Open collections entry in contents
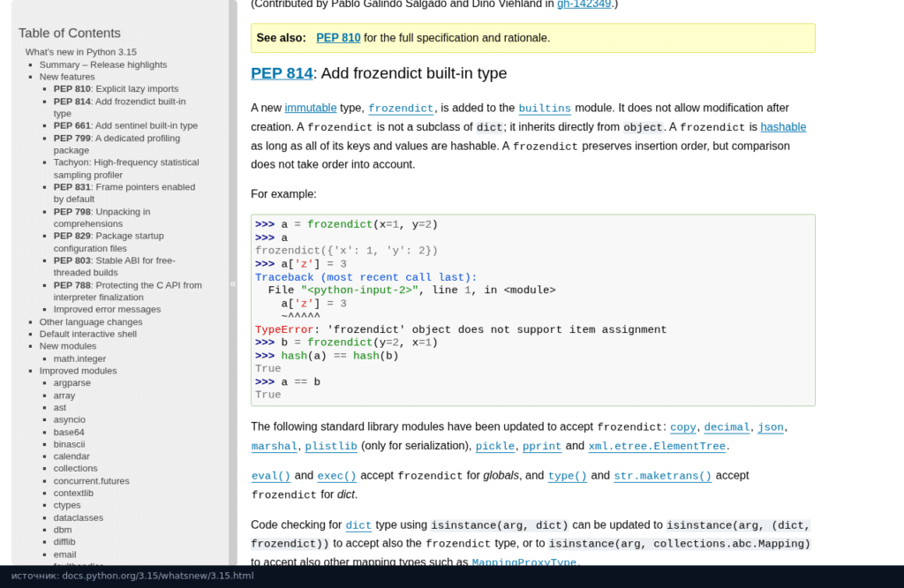904x588 pixels. [76, 469]
